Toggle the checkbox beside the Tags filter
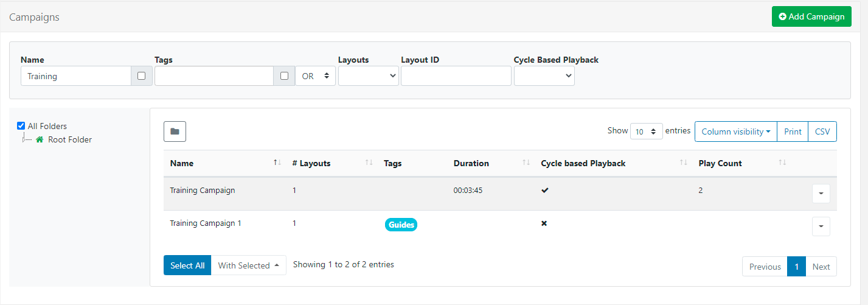Screen dimensions: 868x305 click(284, 76)
